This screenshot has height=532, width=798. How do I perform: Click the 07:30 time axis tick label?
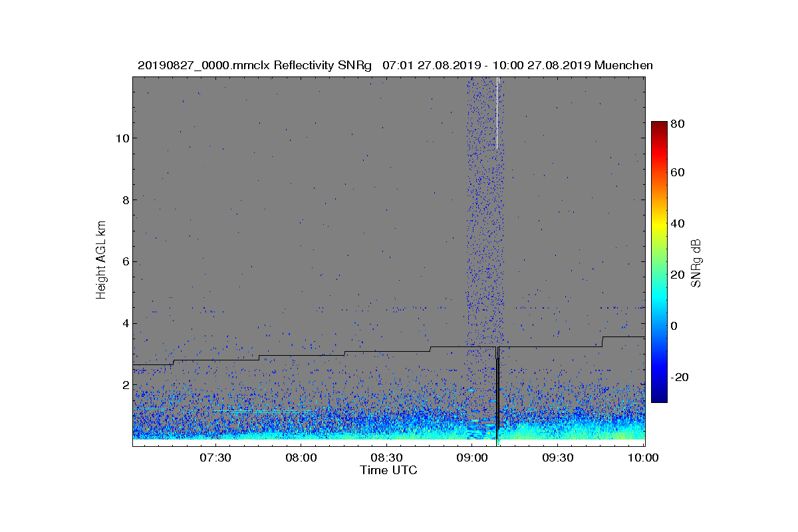pyautogui.click(x=215, y=458)
